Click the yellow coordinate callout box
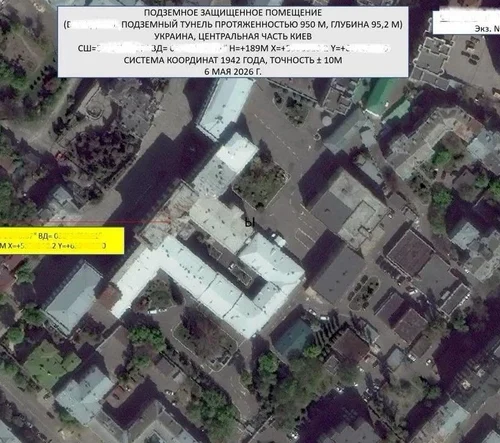Image resolution: width=500 pixels, height=443 pixels. [62, 241]
